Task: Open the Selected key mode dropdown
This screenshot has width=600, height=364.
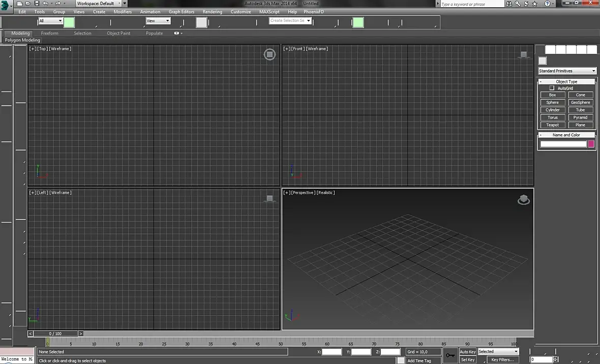Action: 498,351
